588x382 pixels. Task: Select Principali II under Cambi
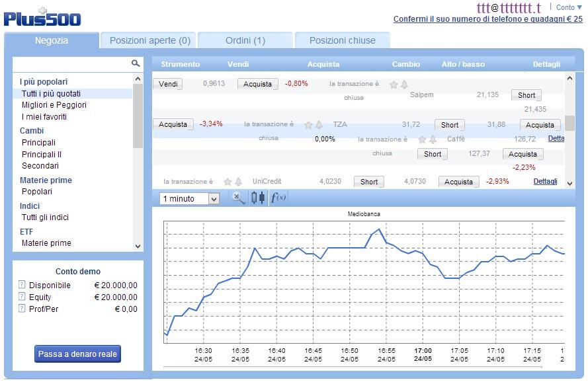pos(42,155)
